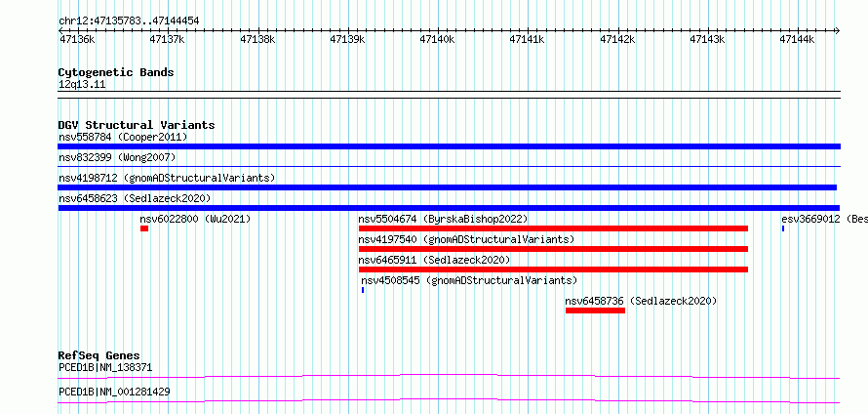Screen dimensions: 868x414
Task: Open the nsv832399 (Wong2007) label
Action: (x=117, y=157)
